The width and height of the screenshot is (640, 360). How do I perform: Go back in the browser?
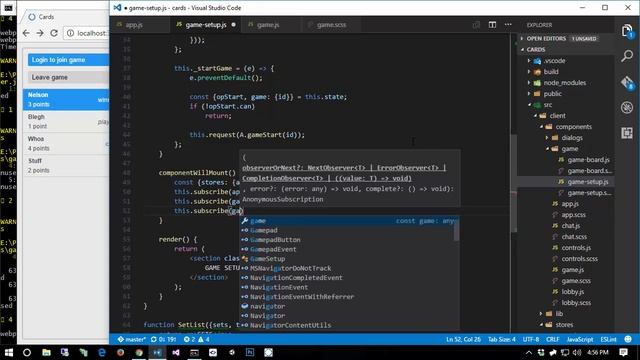click(x=27, y=33)
